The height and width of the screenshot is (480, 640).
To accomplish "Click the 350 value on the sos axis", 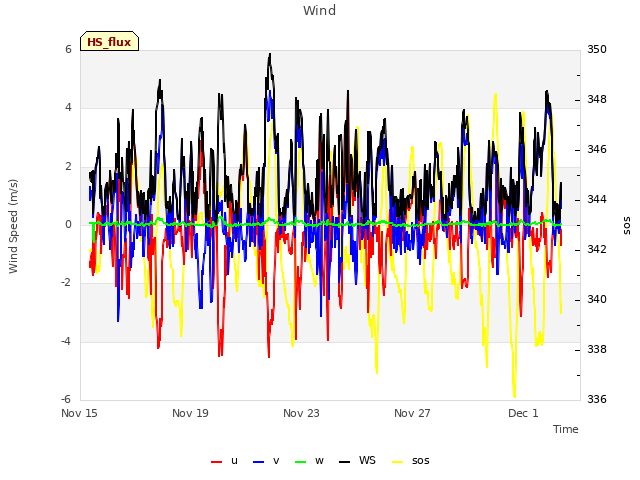I will click(597, 49).
